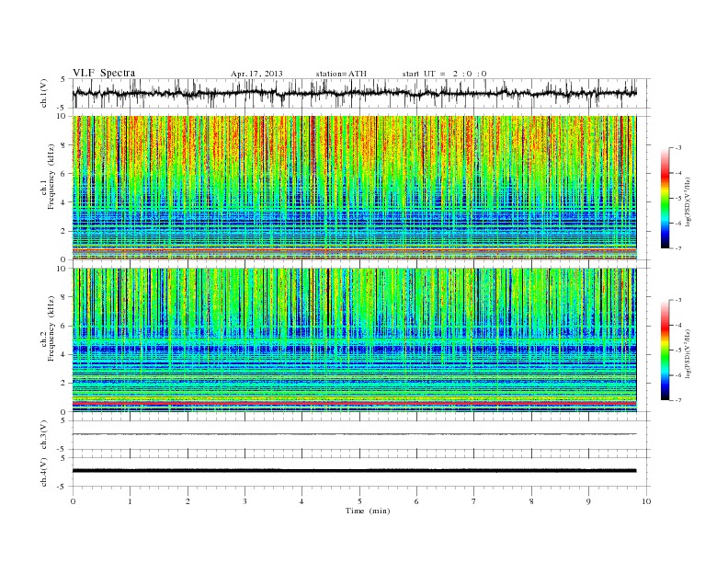The height and width of the screenshot is (563, 728).
Task: Click the 'start UT = 2 :0 :0' text
Action: [444, 74]
